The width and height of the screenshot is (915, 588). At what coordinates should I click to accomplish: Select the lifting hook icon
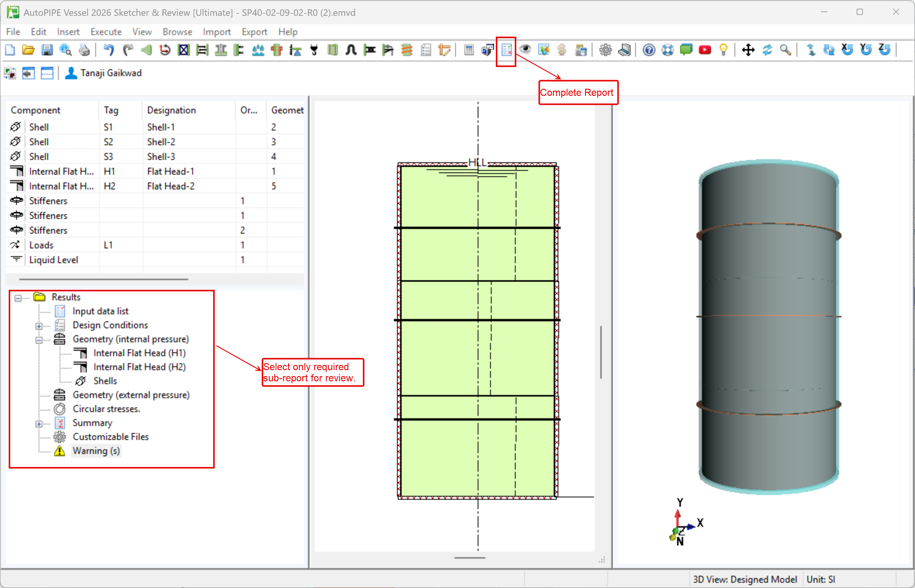[314, 50]
